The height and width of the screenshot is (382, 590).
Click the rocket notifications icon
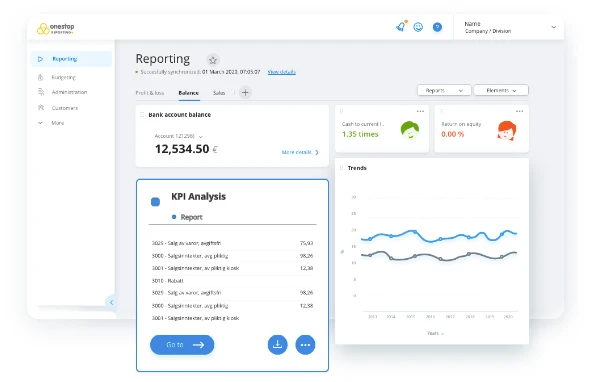point(401,27)
